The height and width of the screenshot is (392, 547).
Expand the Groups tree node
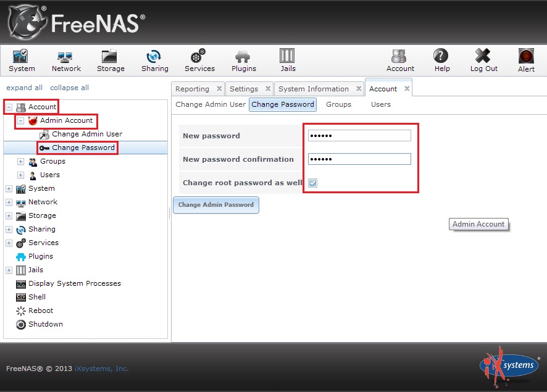click(x=21, y=162)
